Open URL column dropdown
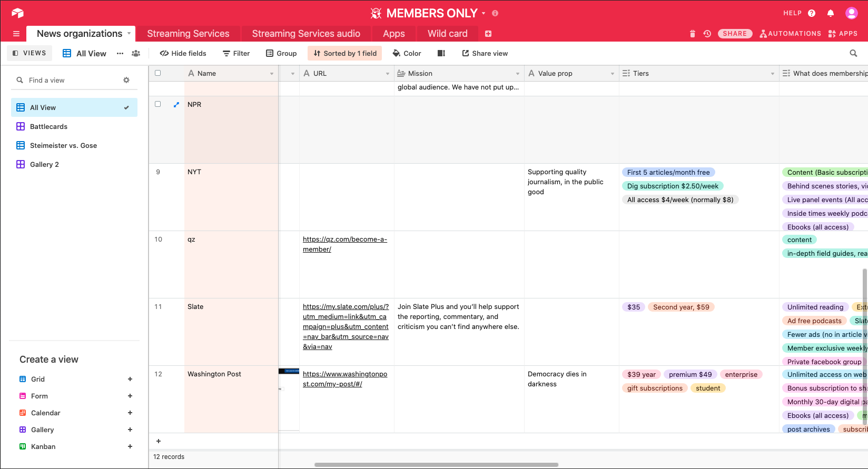 click(x=388, y=74)
